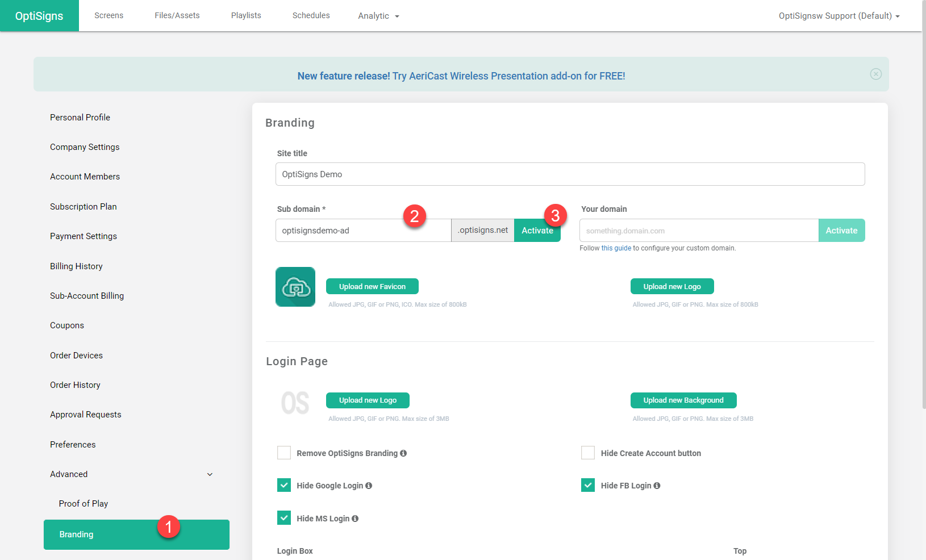Click the Login Box label

[x=295, y=551]
